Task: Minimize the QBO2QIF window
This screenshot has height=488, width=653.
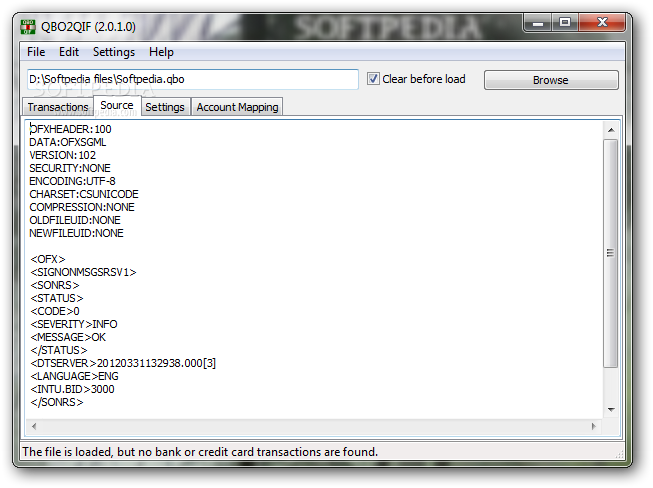Action: coord(538,23)
